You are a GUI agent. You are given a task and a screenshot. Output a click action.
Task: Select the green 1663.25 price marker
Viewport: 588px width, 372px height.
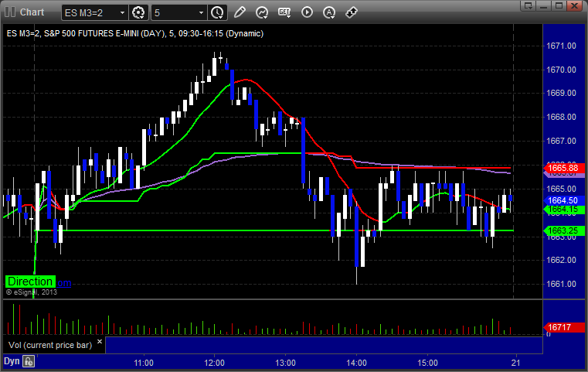click(x=564, y=230)
